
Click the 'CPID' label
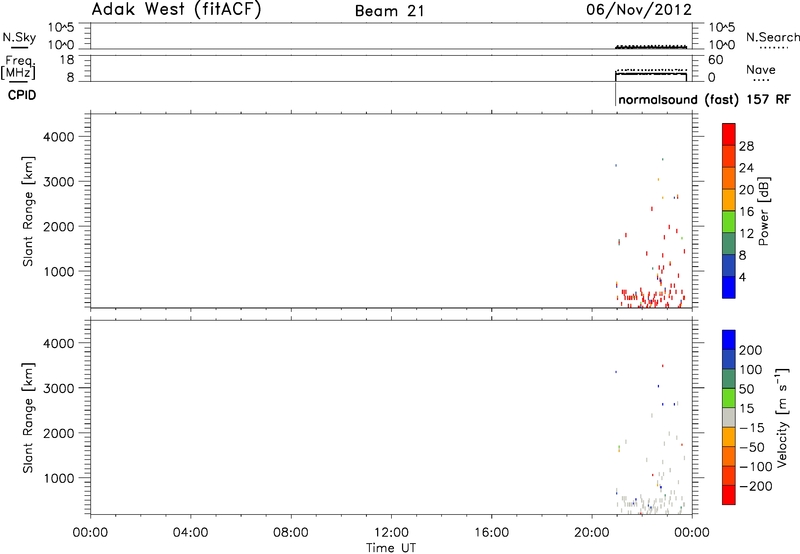[22, 95]
